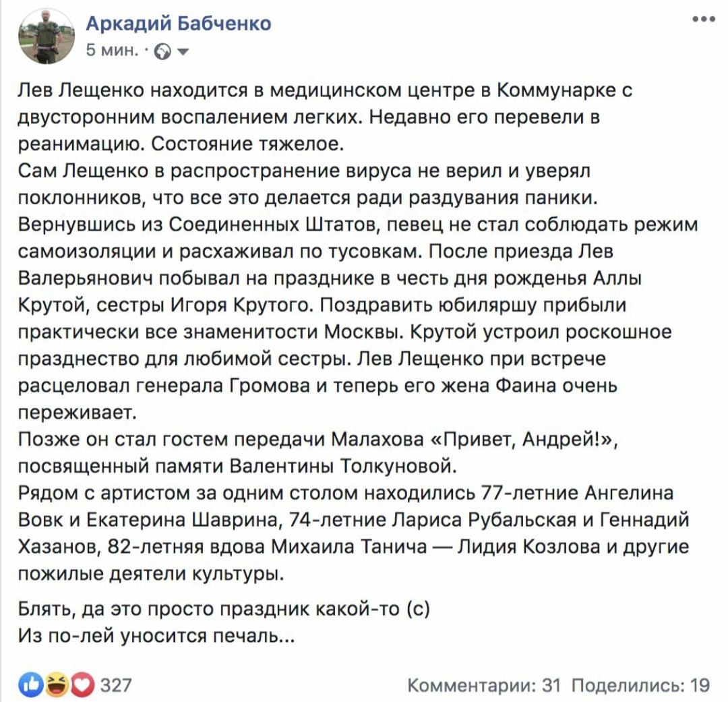This screenshot has height=702, width=728.
Task: Open the three-dots post options menu
Action: [704, 20]
